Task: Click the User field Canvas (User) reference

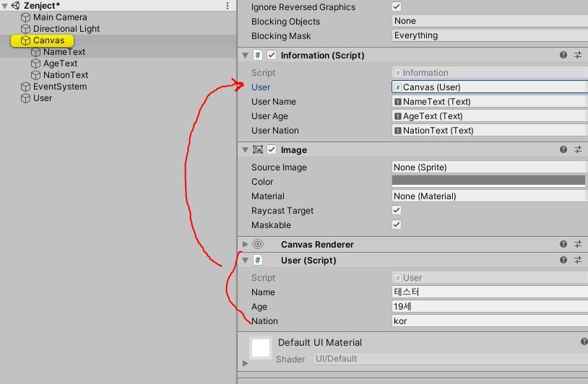Action: (490, 87)
